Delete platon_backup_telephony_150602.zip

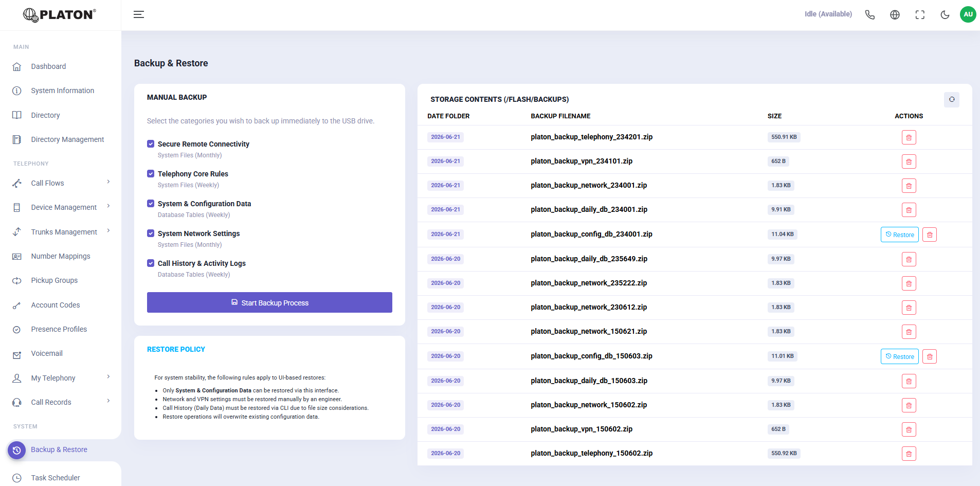[909, 454]
